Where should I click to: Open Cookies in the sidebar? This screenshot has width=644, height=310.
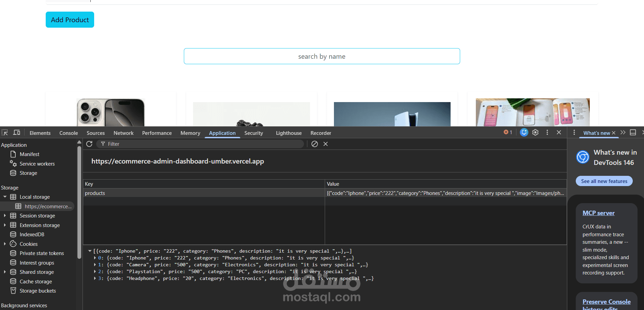coord(28,244)
